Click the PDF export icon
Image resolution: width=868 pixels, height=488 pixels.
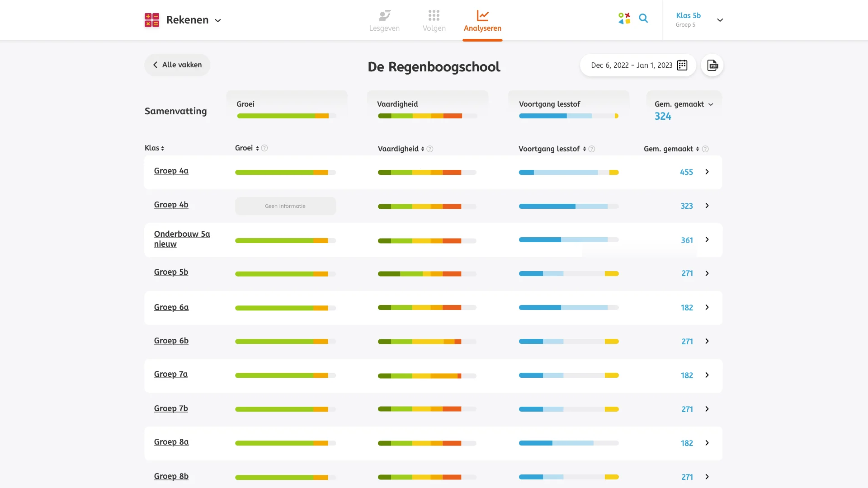712,66
